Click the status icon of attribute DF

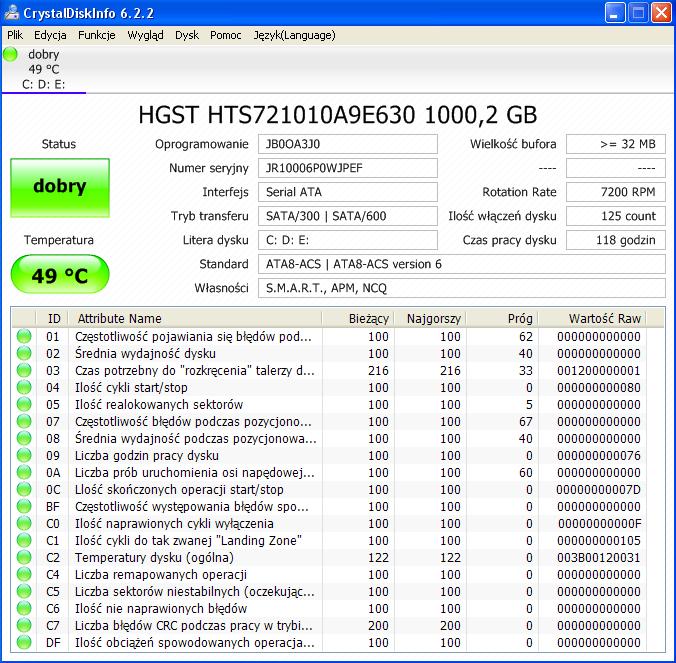point(24,642)
